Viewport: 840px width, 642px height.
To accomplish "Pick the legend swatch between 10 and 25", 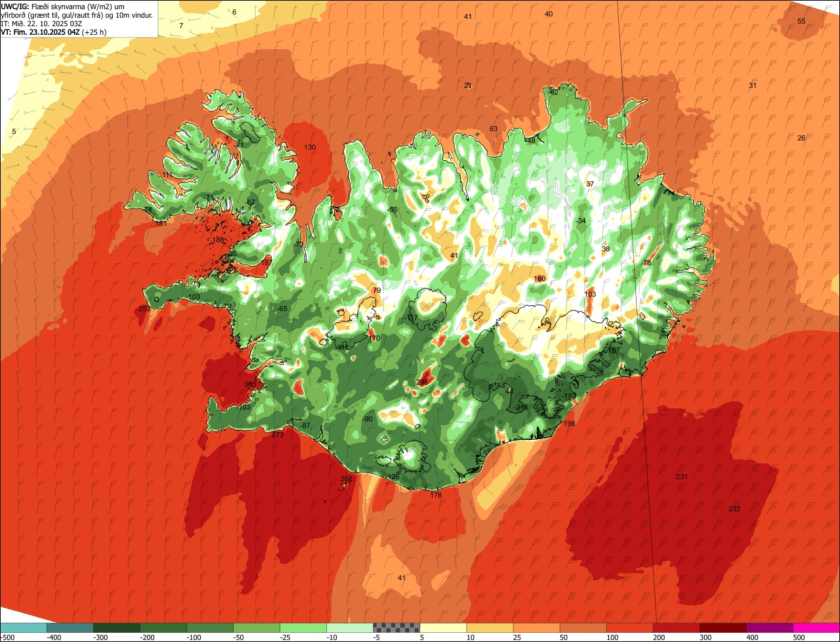I will pos(490,628).
